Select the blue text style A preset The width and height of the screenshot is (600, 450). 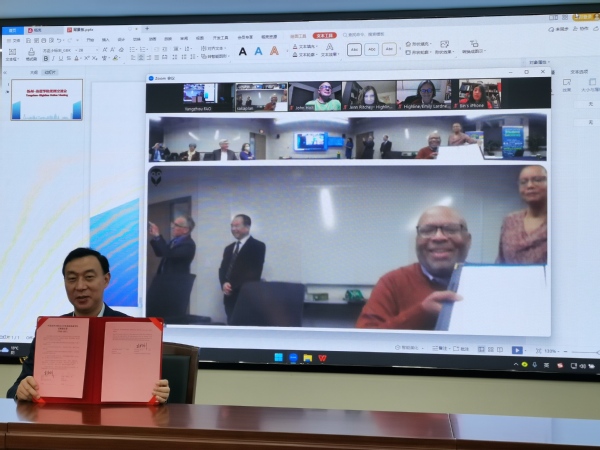click(x=258, y=51)
